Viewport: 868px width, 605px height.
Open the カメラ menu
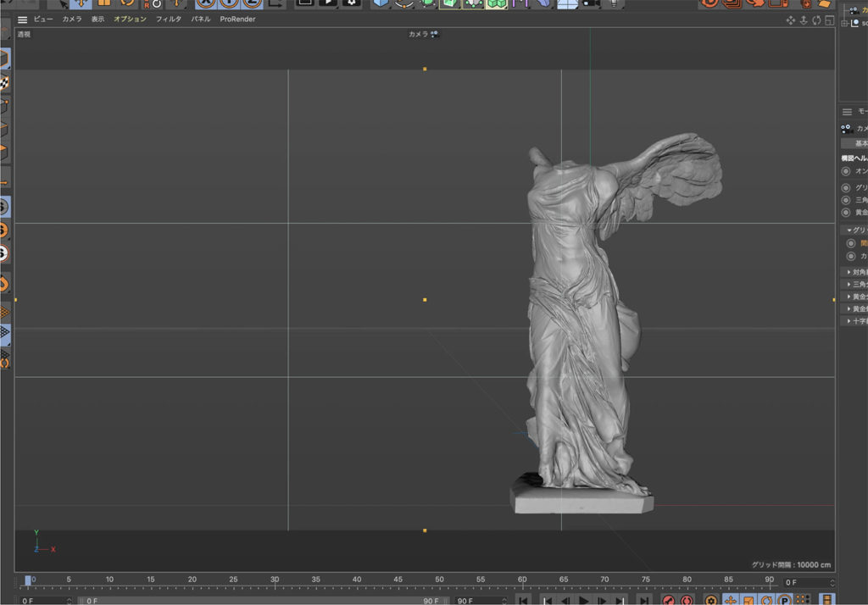72,19
